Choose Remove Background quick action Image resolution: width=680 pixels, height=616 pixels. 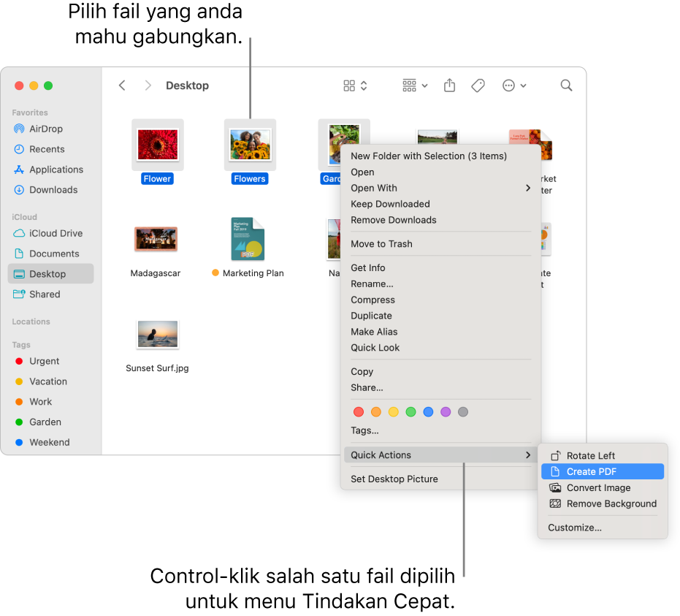[603, 504]
